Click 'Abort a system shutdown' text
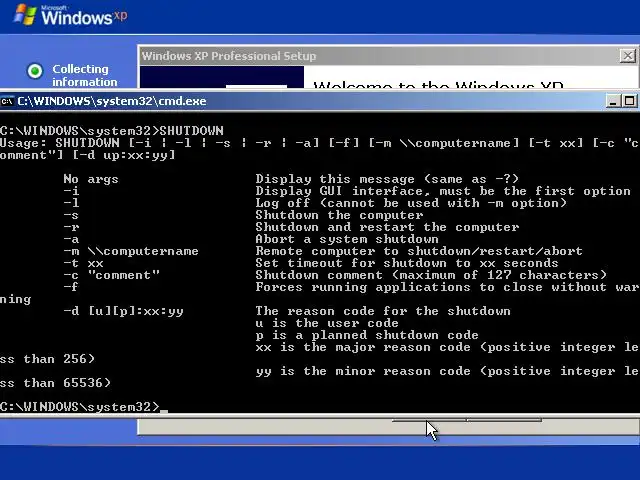This screenshot has height=480, width=640. tap(347, 239)
